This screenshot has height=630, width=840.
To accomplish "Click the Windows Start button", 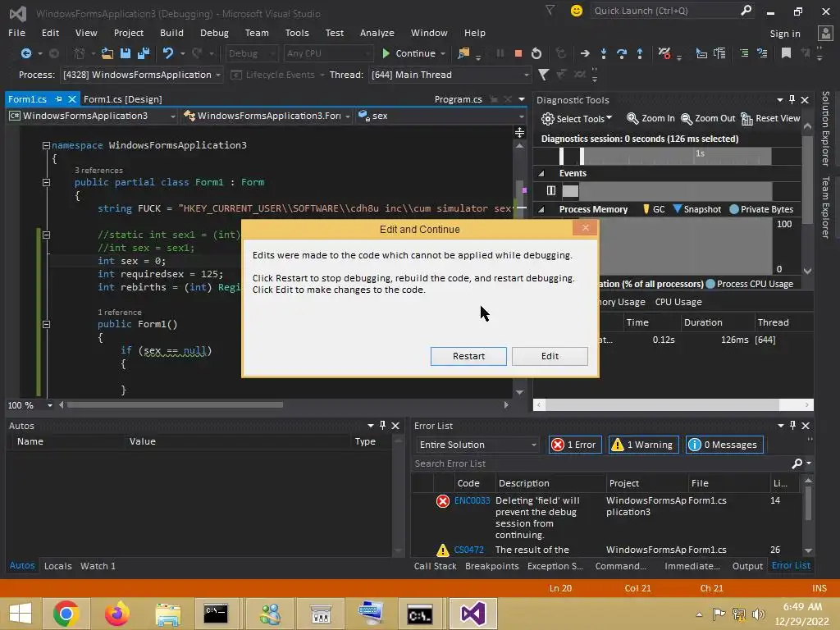I will pos(21,614).
